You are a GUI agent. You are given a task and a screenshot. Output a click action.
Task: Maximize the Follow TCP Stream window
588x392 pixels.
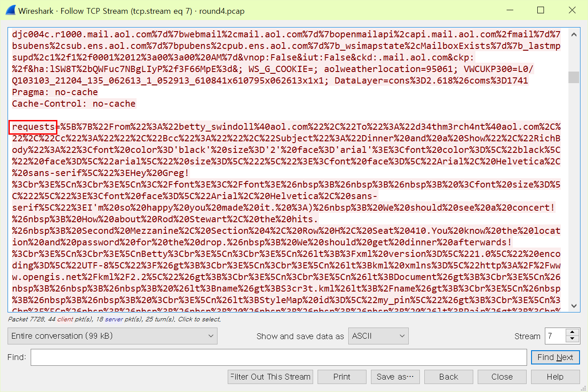[540, 11]
